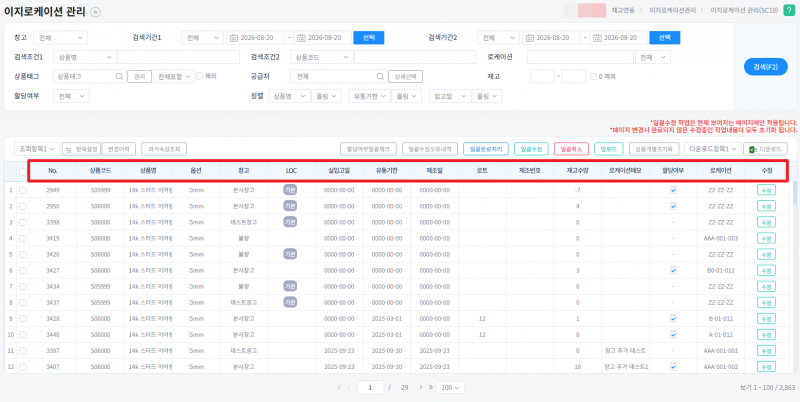Click the 선택 button for 검색기간1
Screen dimensions: 800x402
point(368,38)
